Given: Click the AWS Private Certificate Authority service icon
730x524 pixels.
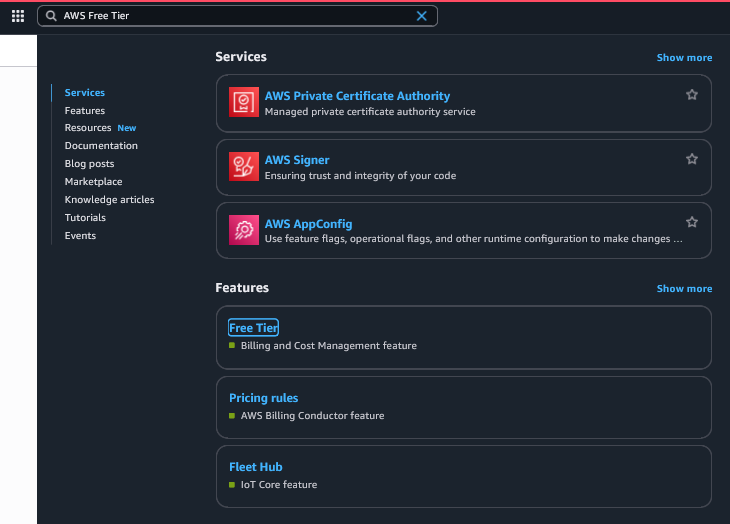Looking at the screenshot, I should coord(244,102).
